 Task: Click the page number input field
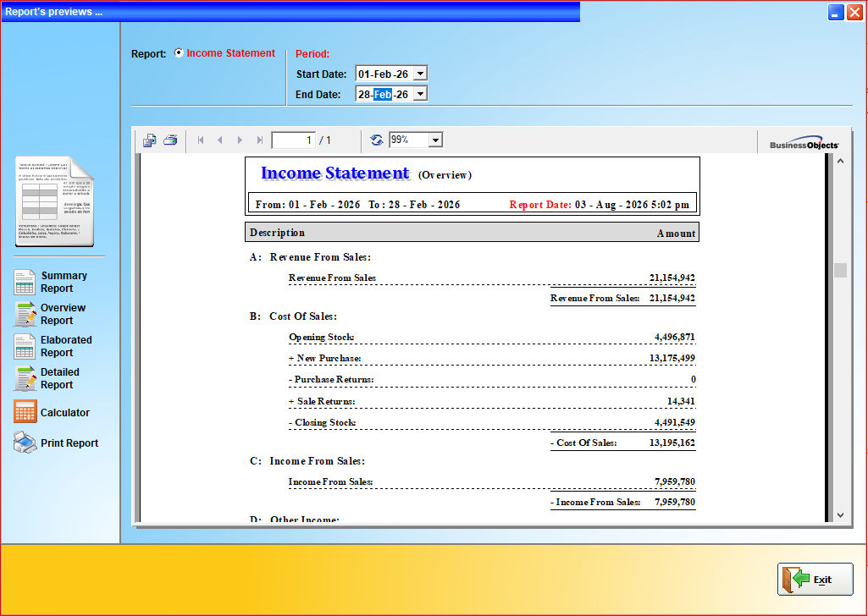tap(293, 140)
